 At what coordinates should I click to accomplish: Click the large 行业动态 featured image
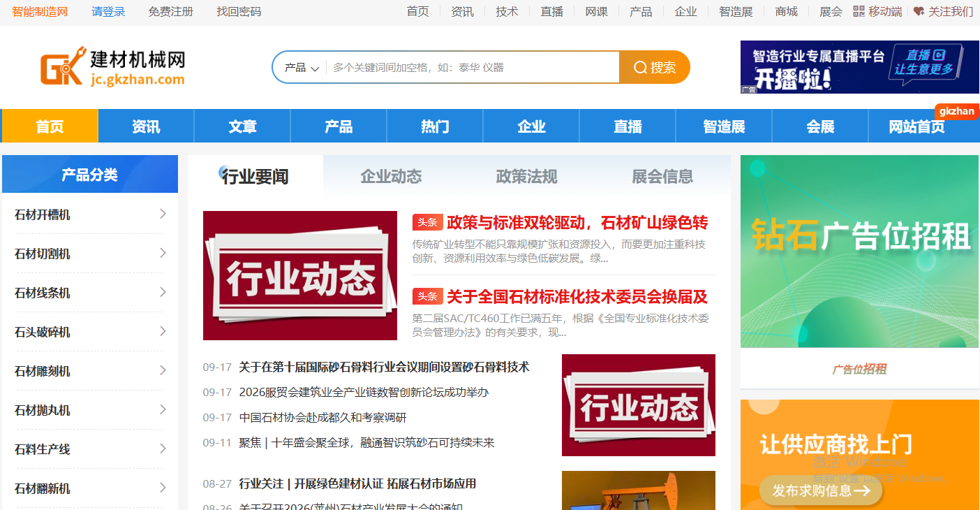300,275
